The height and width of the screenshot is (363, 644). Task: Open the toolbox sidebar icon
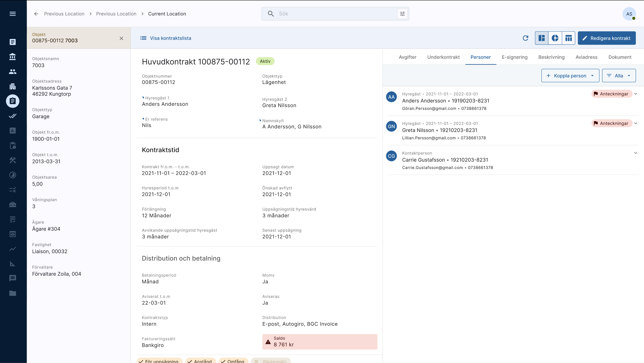pyautogui.click(x=12, y=204)
